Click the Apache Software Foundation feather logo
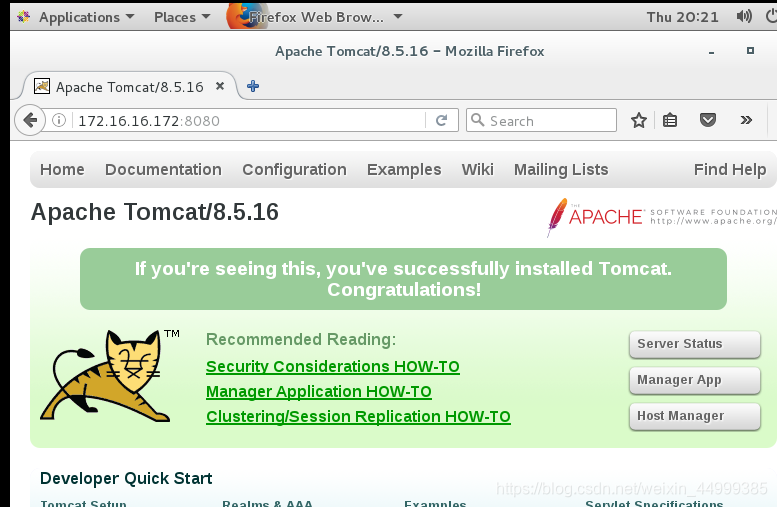 661,217
